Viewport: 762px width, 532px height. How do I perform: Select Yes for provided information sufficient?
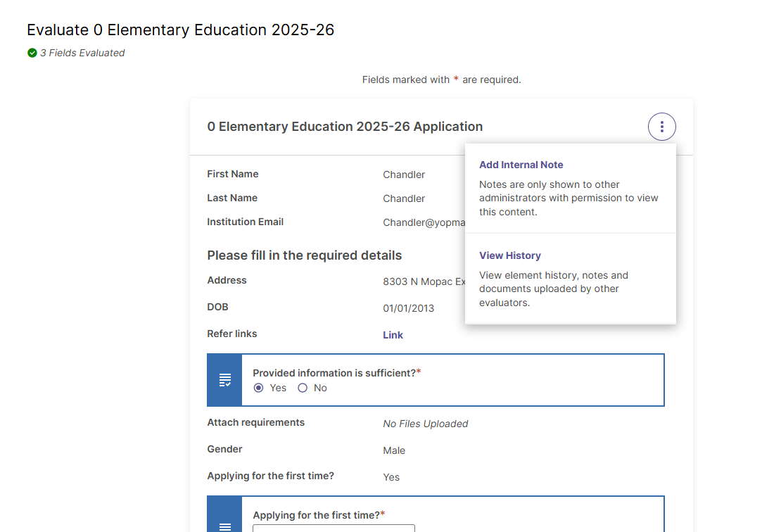pos(258,388)
